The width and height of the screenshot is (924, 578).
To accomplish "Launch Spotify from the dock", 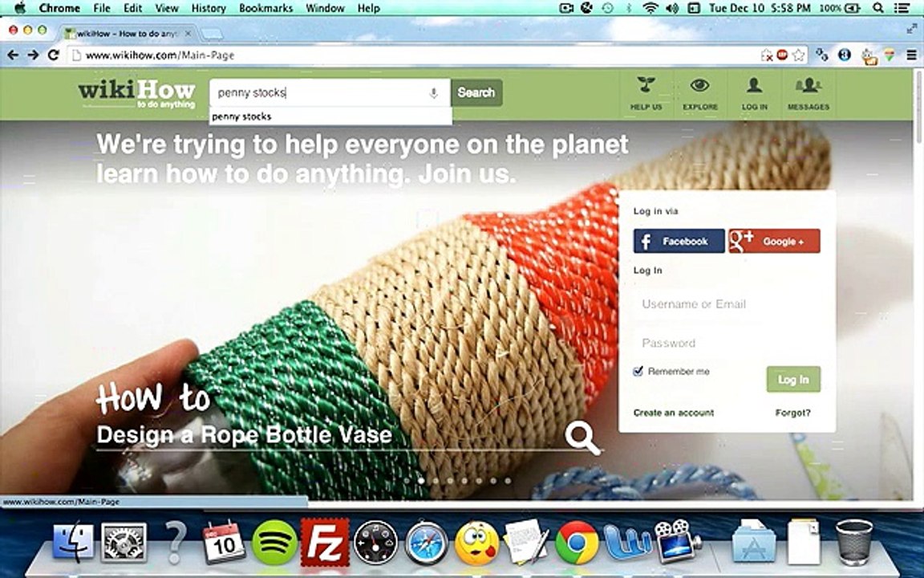I will 274,542.
